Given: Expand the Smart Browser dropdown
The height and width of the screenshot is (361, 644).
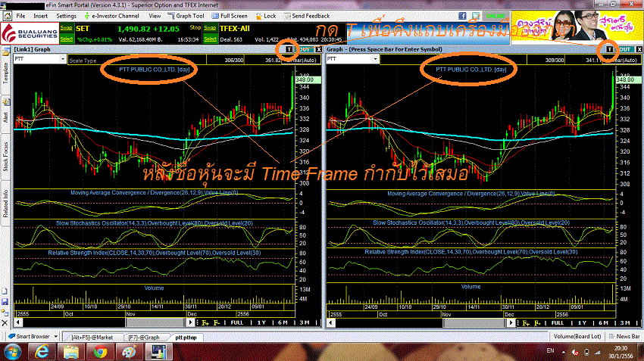Looking at the screenshot, I should point(55,337).
